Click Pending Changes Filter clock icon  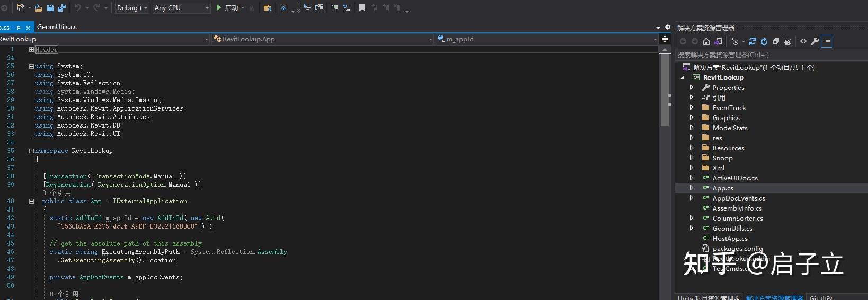pyautogui.click(x=735, y=41)
